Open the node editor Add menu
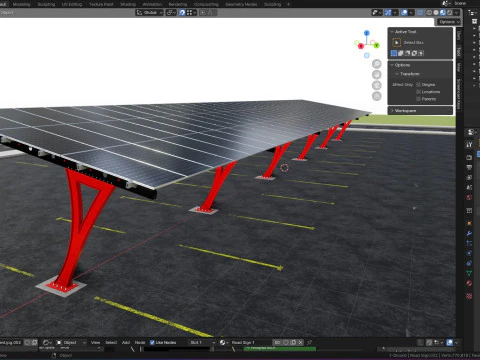The image size is (480, 360). (126, 342)
